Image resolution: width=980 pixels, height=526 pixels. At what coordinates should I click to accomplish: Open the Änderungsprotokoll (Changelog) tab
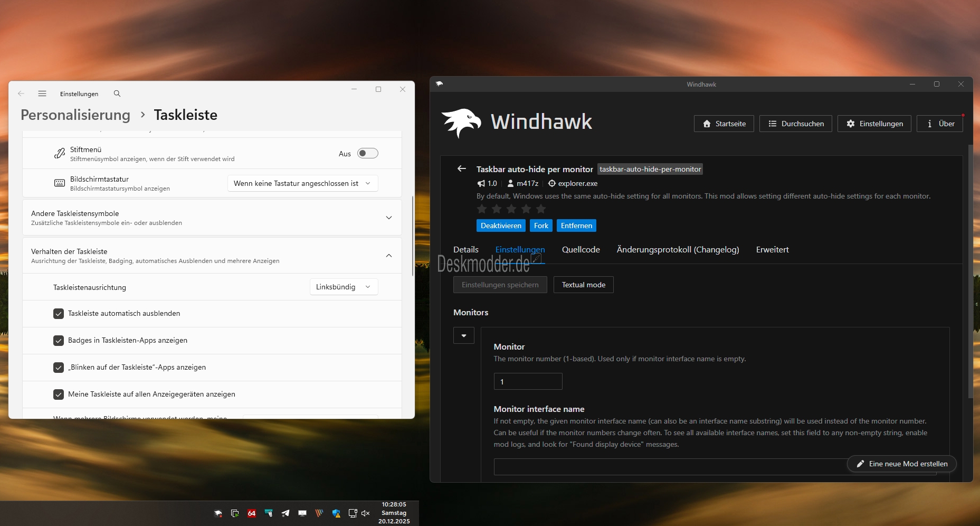[678, 250]
